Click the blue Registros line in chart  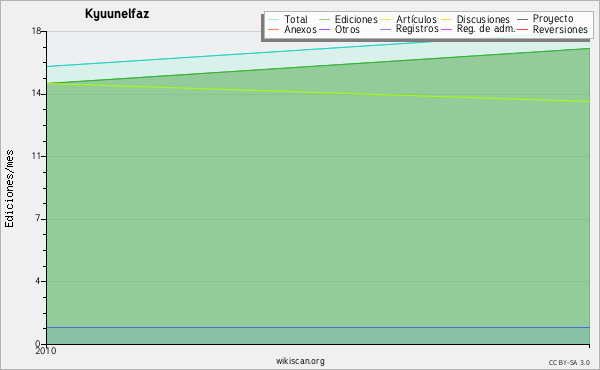point(318,328)
